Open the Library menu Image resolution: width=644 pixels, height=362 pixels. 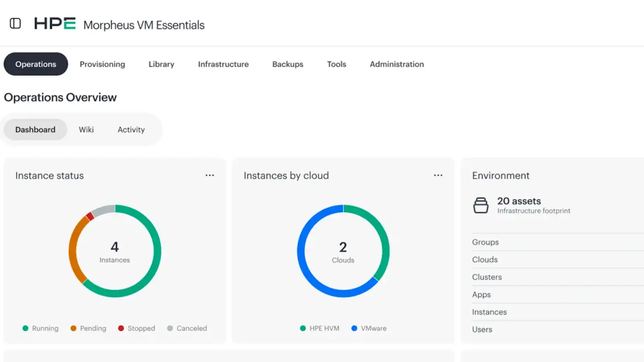pyautogui.click(x=161, y=64)
